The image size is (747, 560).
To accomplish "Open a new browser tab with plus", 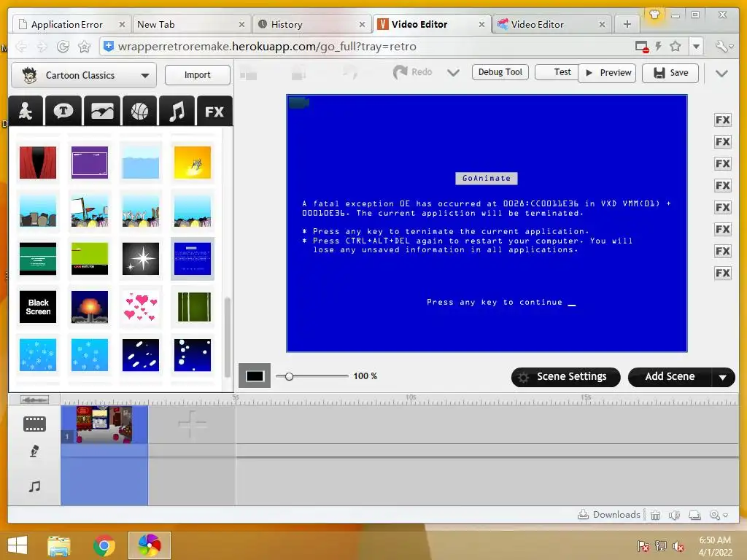I will click(x=627, y=24).
